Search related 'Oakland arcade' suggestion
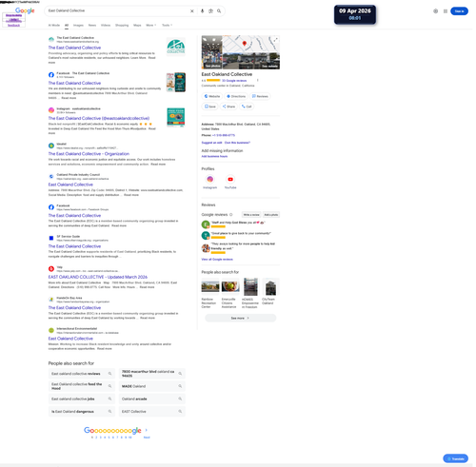Screen dimensions: 476x467 click(x=152, y=399)
